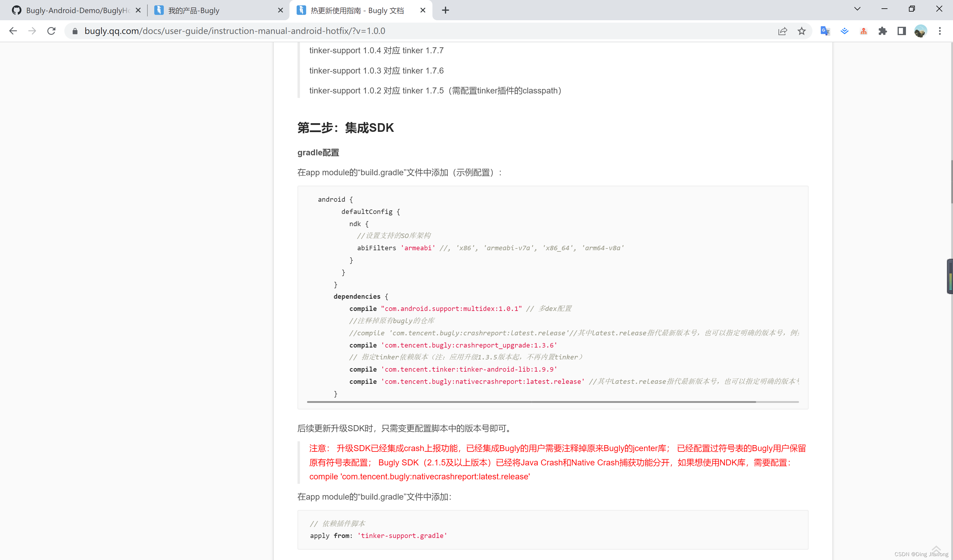Click the tinker-android-lib:1.9.9 dependency string
Screen dimensions: 953x560
[469, 369]
